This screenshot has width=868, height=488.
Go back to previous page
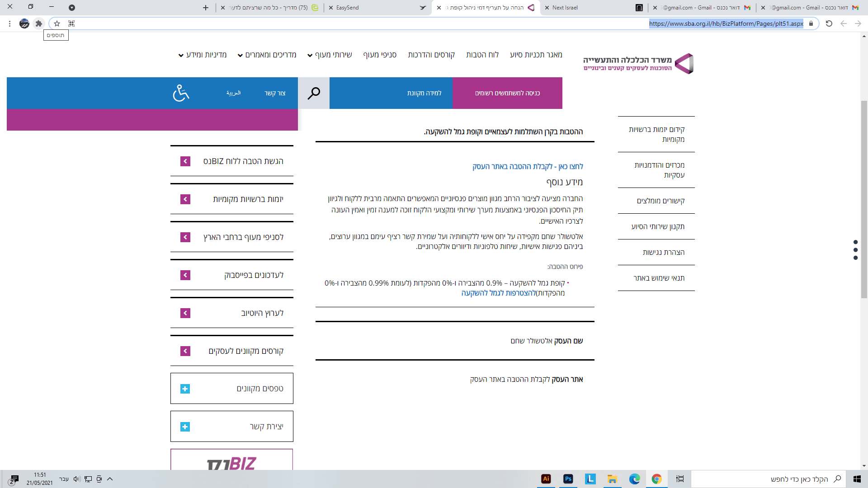pos(844,23)
